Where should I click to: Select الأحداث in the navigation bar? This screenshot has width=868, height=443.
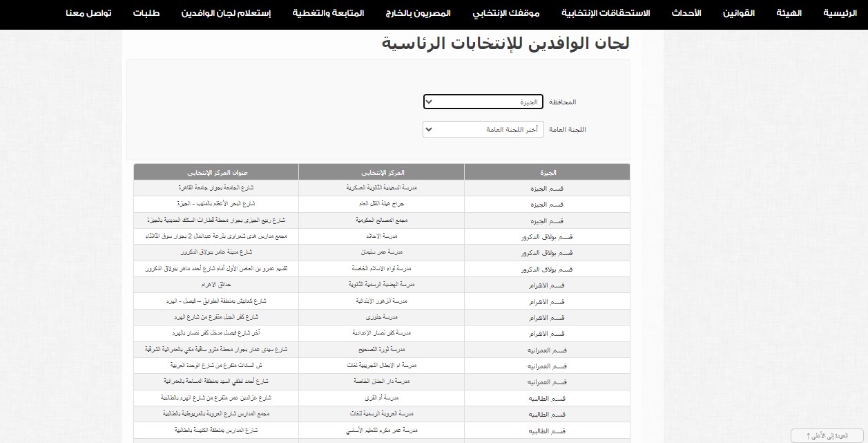tap(686, 13)
